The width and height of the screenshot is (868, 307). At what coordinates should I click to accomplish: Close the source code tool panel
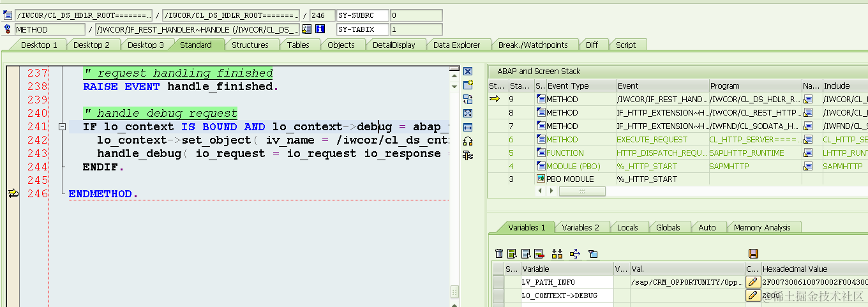(x=467, y=71)
